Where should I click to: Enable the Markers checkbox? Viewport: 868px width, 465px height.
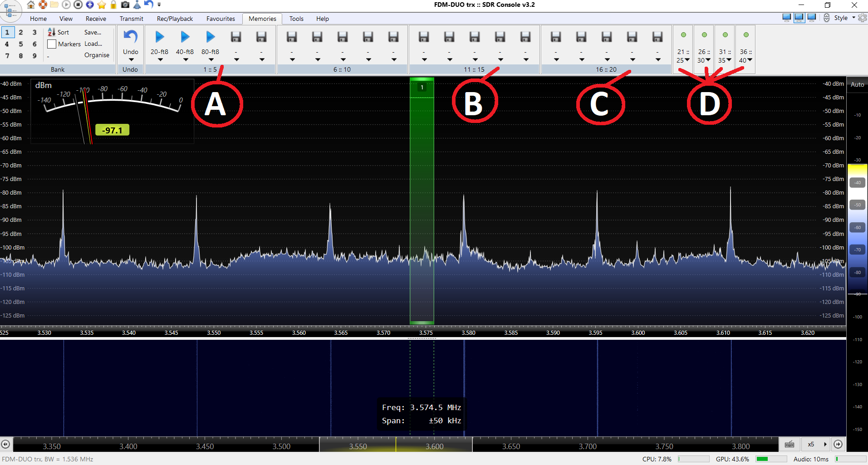pyautogui.click(x=52, y=44)
